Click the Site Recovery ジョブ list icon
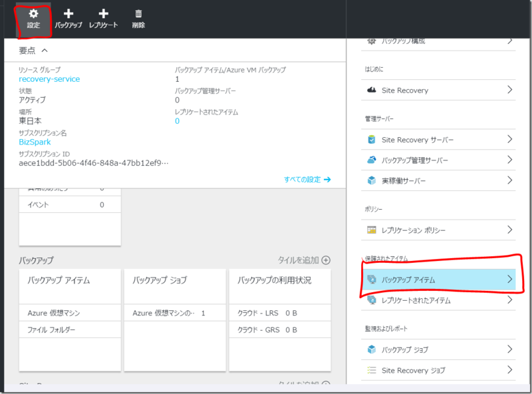This screenshot has width=532, height=394. 372,370
